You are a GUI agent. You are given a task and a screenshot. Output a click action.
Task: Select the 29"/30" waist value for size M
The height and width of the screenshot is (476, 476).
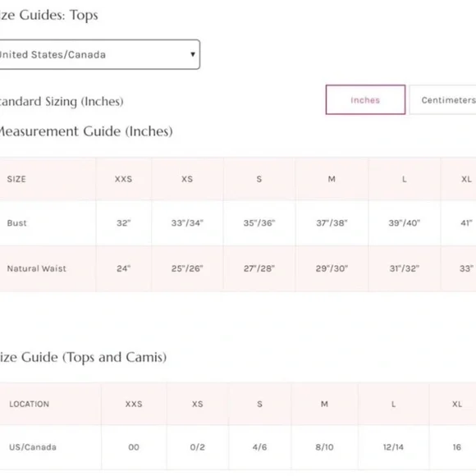tap(332, 268)
